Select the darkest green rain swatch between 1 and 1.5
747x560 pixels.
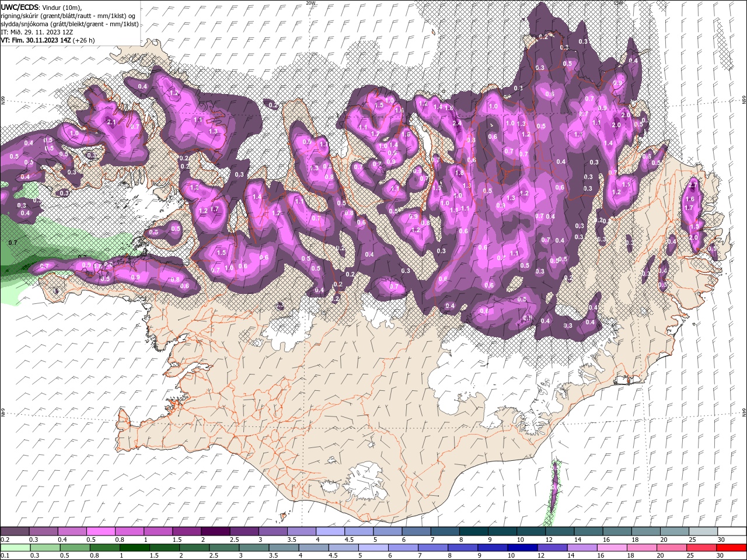134,548
